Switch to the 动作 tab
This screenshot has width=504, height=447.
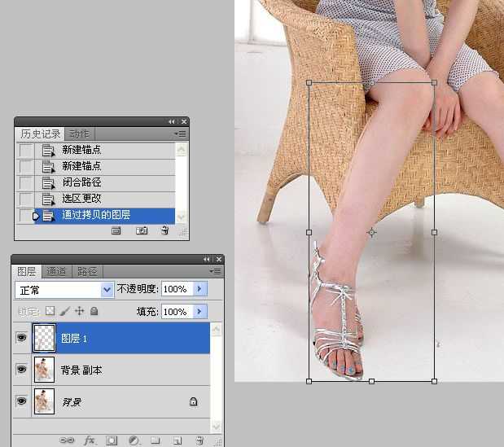(80, 134)
